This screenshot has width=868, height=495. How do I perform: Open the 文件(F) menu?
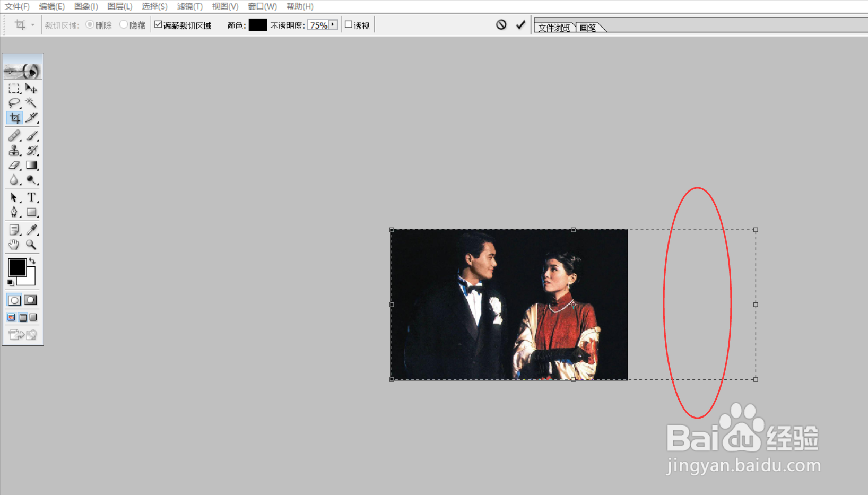17,6
